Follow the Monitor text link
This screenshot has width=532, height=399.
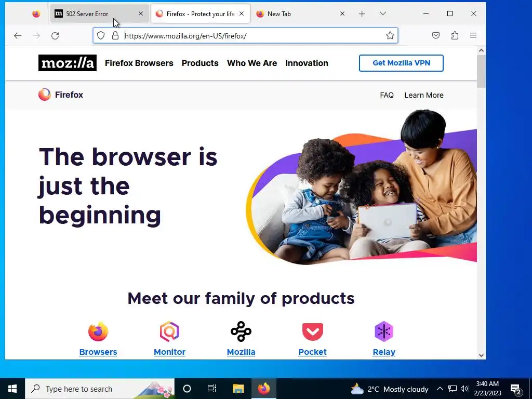(x=170, y=352)
